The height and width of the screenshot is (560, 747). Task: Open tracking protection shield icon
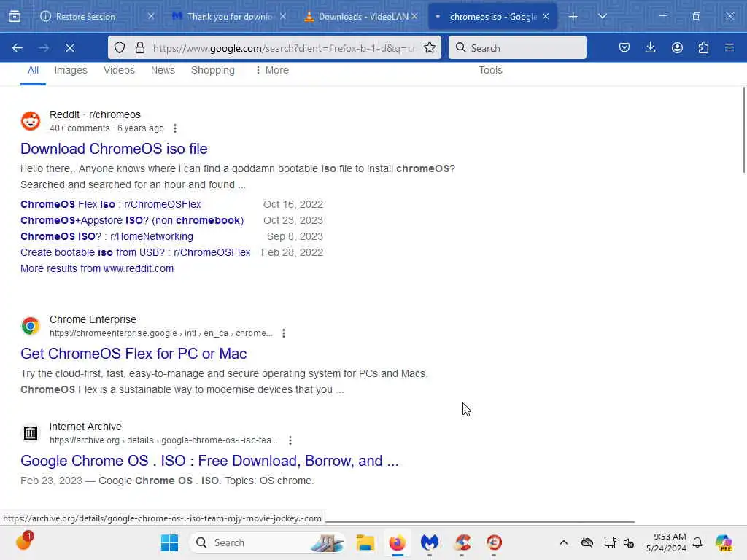[120, 47]
